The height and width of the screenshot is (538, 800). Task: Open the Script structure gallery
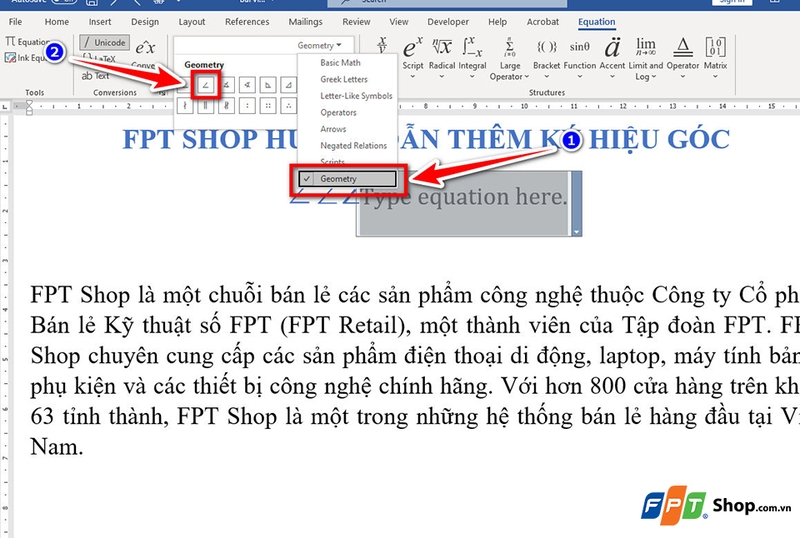coord(413,57)
